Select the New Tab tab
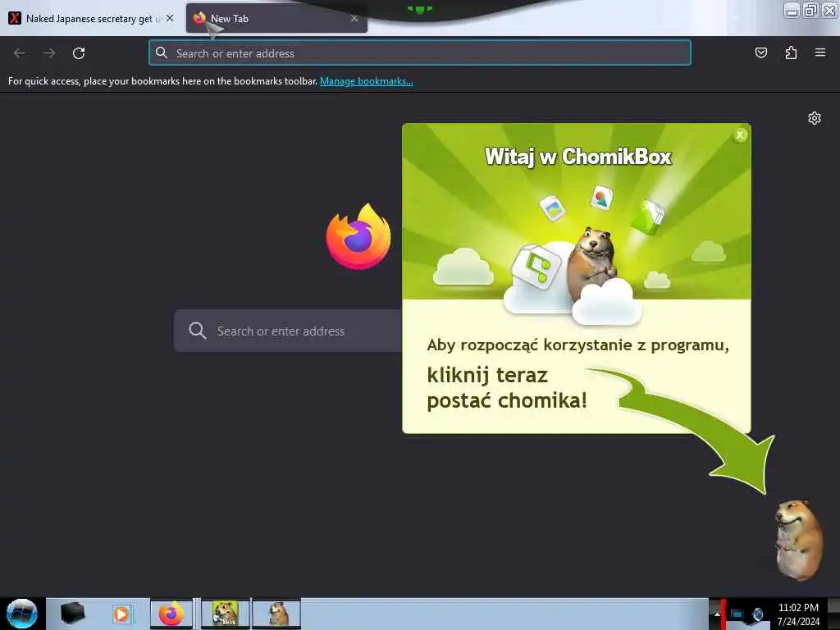 click(276, 18)
